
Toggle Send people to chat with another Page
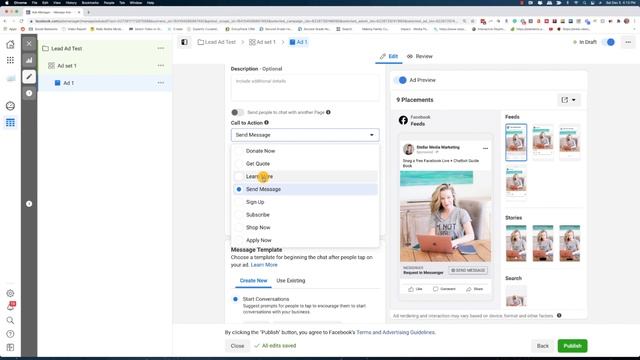coord(237,112)
